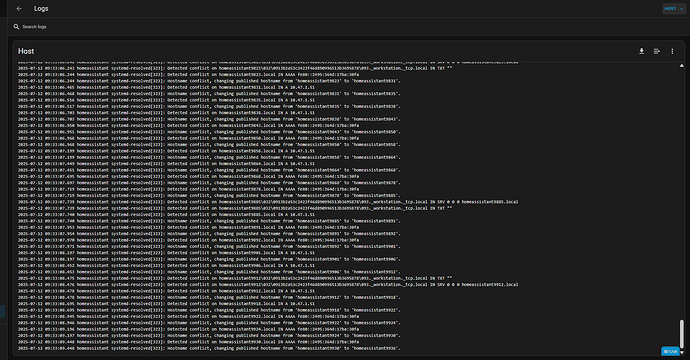Focus the Search logs input field
The height and width of the screenshot is (360, 690).
[348, 27]
